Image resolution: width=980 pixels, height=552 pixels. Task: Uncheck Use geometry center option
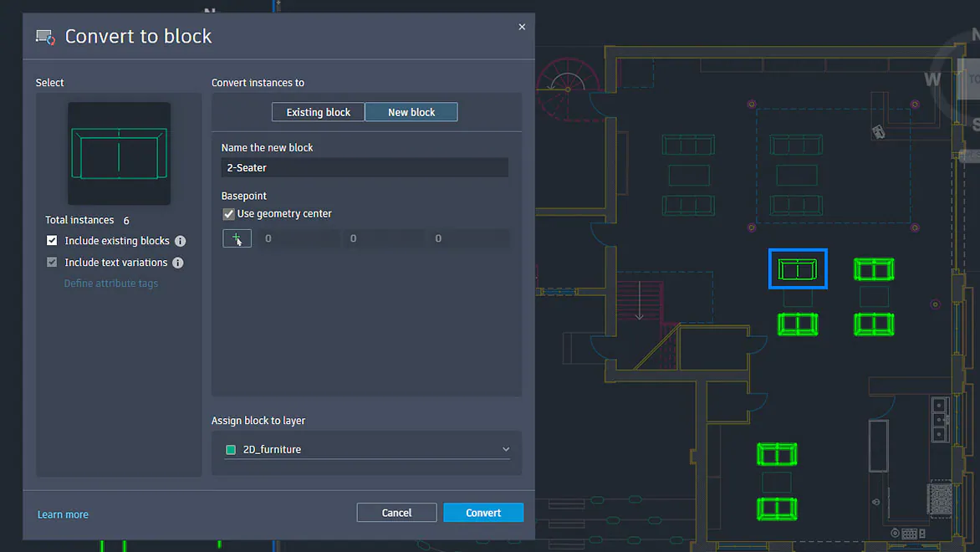[x=228, y=214]
